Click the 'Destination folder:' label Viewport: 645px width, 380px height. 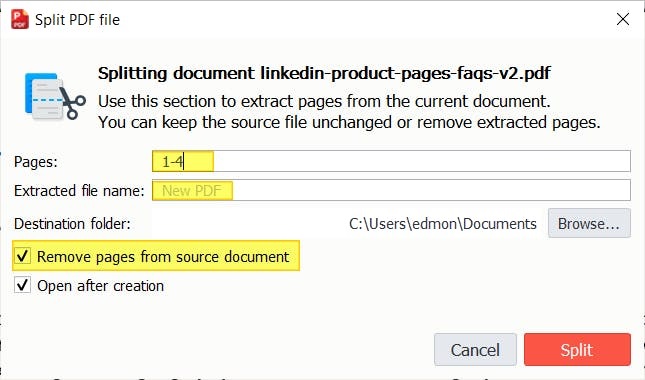(x=72, y=224)
